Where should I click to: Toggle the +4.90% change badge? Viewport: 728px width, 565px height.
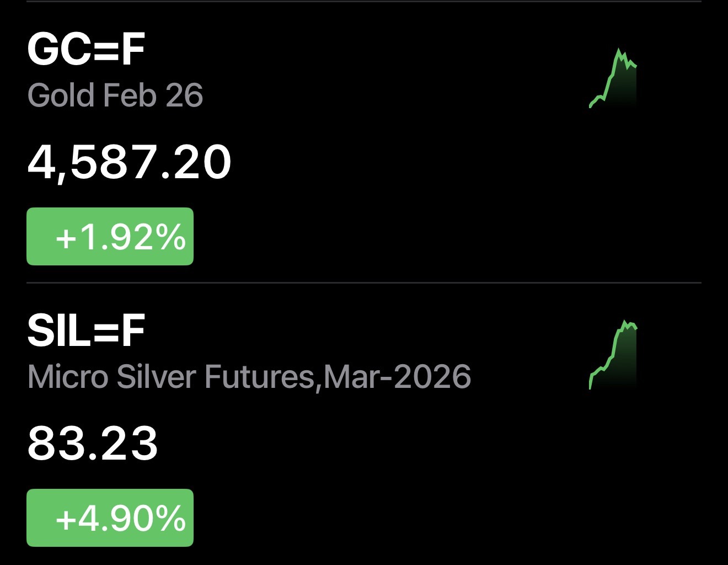pyautogui.click(x=110, y=518)
